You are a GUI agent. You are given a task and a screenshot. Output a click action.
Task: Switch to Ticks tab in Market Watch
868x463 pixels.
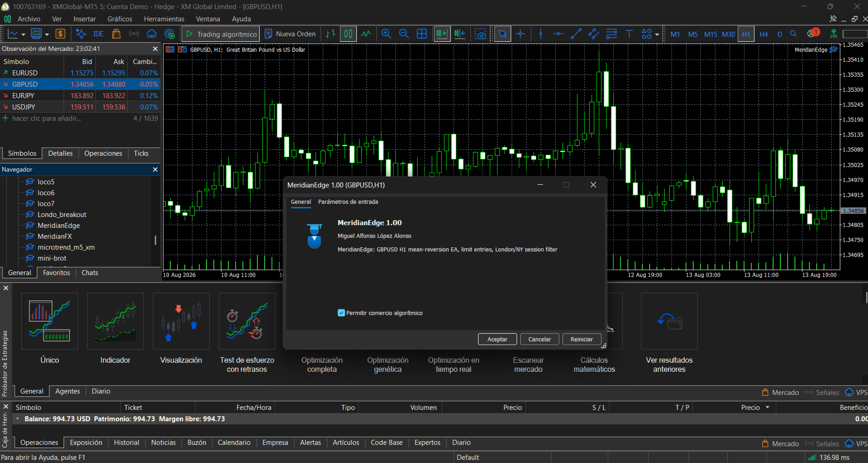(x=141, y=153)
